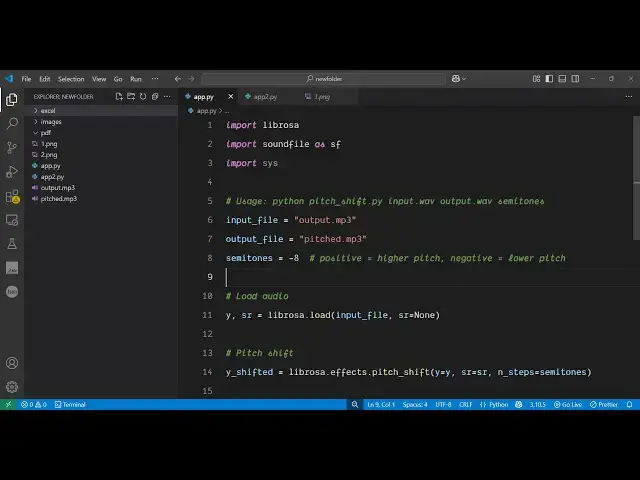Open the Run menu
The image size is (640, 480).
[136, 79]
